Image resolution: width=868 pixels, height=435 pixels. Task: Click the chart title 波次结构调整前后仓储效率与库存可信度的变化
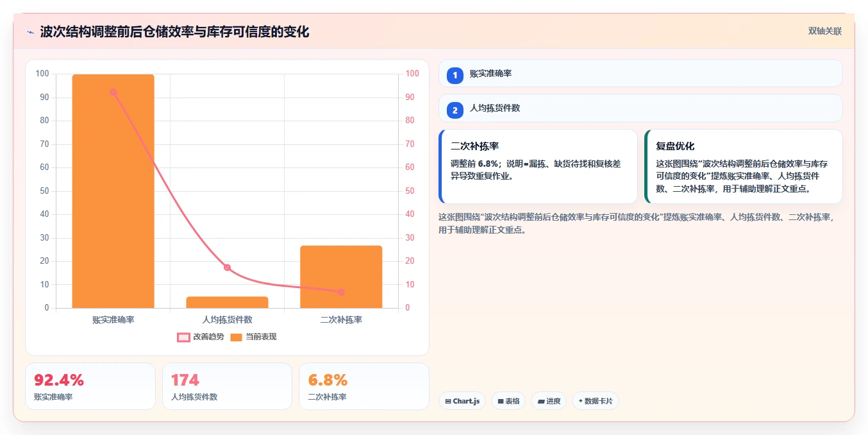[174, 32]
